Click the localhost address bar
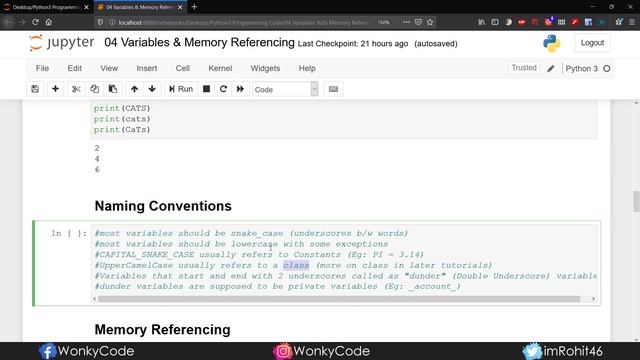Screen dimensions: 640x360 (245, 22)
